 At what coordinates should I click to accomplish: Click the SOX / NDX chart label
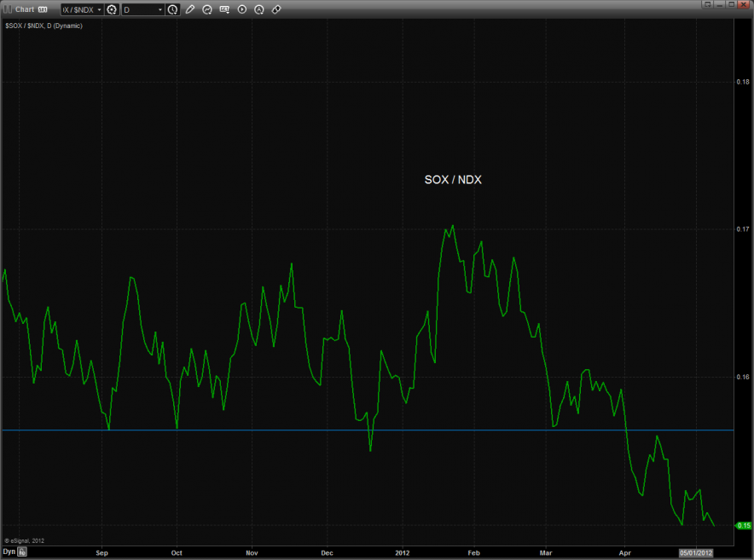click(453, 180)
